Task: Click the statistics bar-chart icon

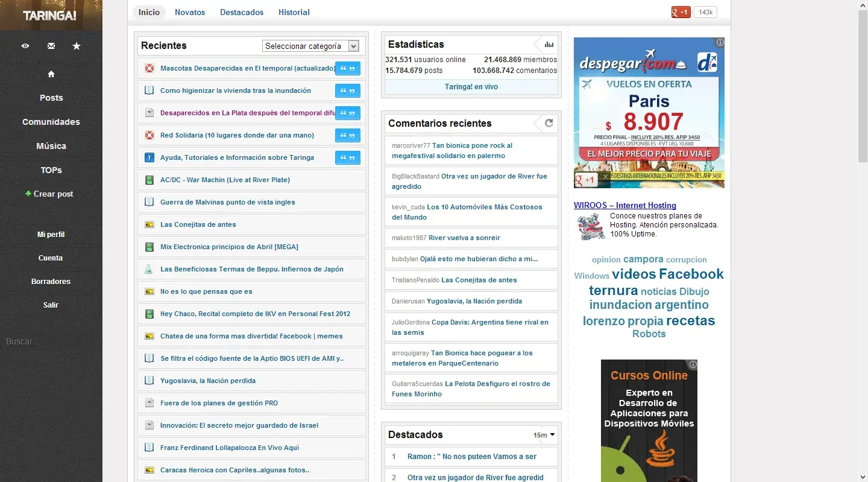Action: (x=549, y=44)
